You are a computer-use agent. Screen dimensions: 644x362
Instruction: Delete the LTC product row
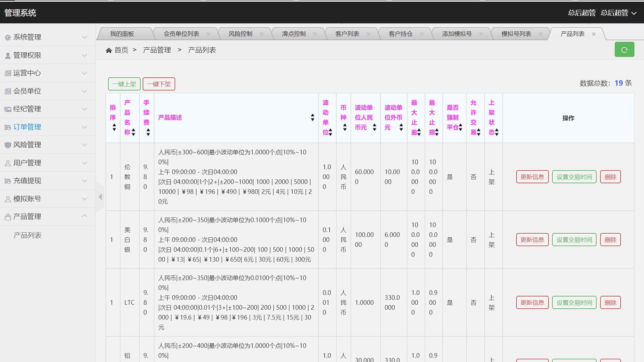coord(610,302)
